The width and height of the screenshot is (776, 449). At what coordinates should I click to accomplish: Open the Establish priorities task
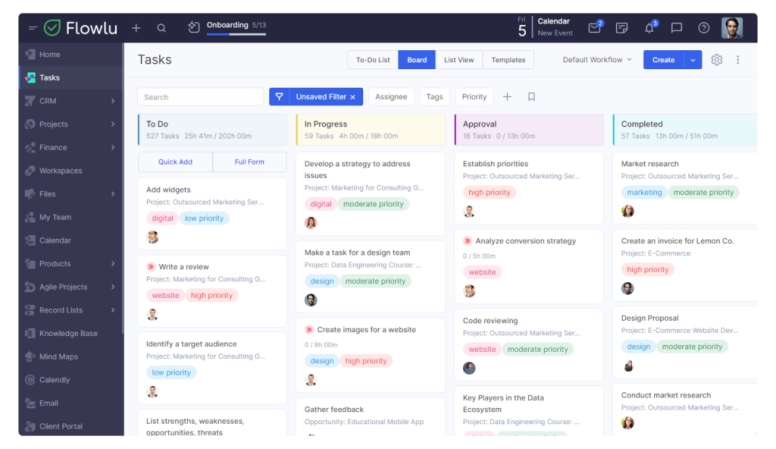pos(529,188)
